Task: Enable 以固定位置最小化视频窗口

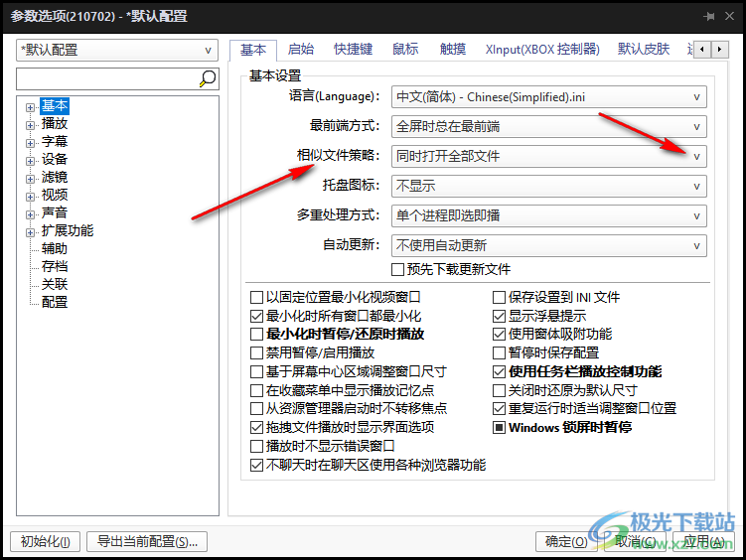Action: pyautogui.click(x=256, y=298)
